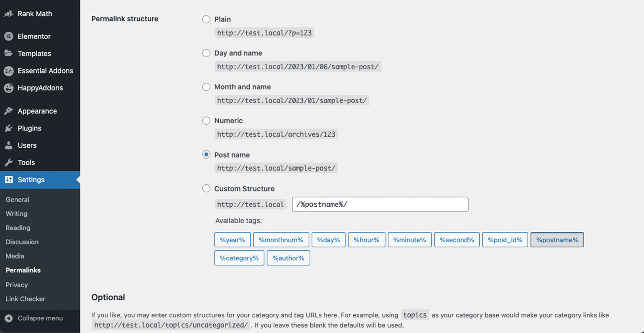
Task: Go to Link Checker settings
Action: [26, 299]
